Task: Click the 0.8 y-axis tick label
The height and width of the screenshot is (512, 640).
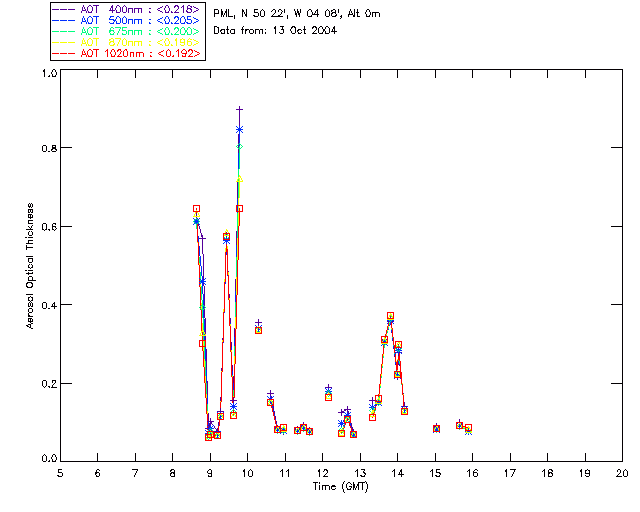Action: coord(49,148)
